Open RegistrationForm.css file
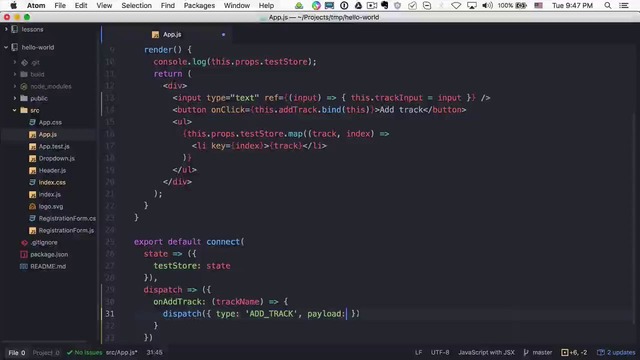 point(67,218)
